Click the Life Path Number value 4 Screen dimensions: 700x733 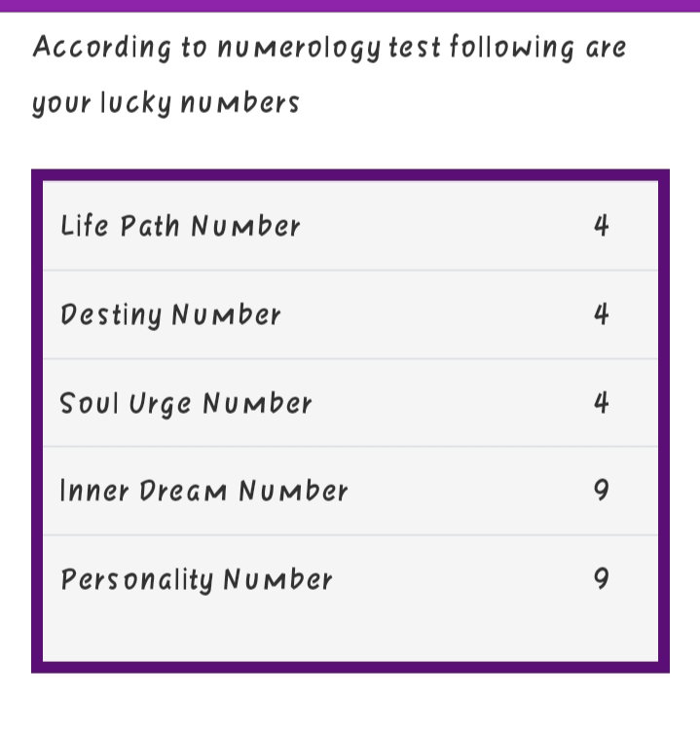602,225
